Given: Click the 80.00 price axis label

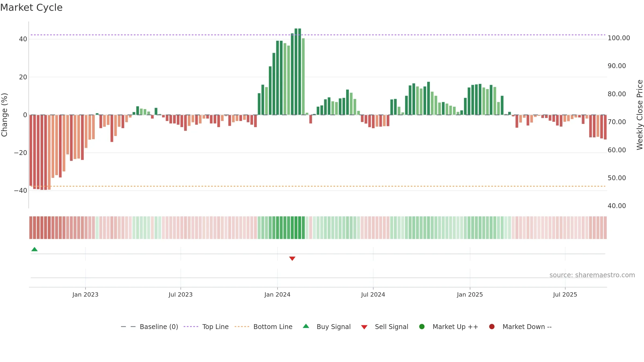Looking at the screenshot, I should (x=617, y=94).
